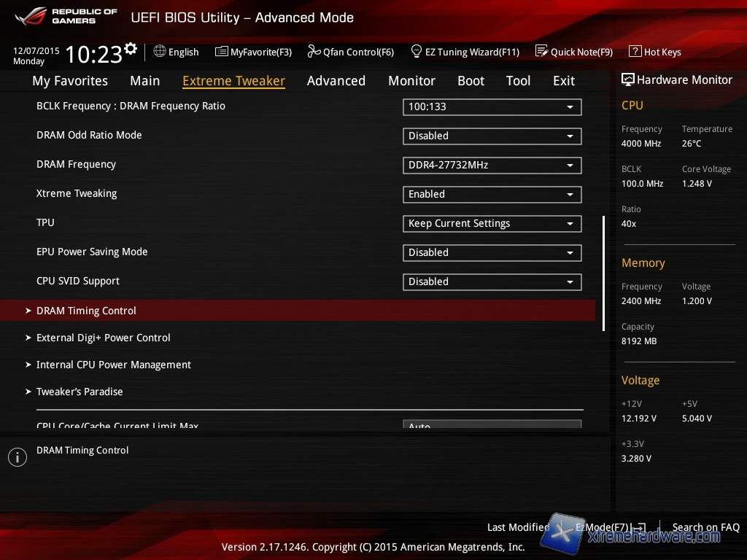The height and width of the screenshot is (560, 747).
Task: Open Search on FAQ link
Action: click(705, 527)
